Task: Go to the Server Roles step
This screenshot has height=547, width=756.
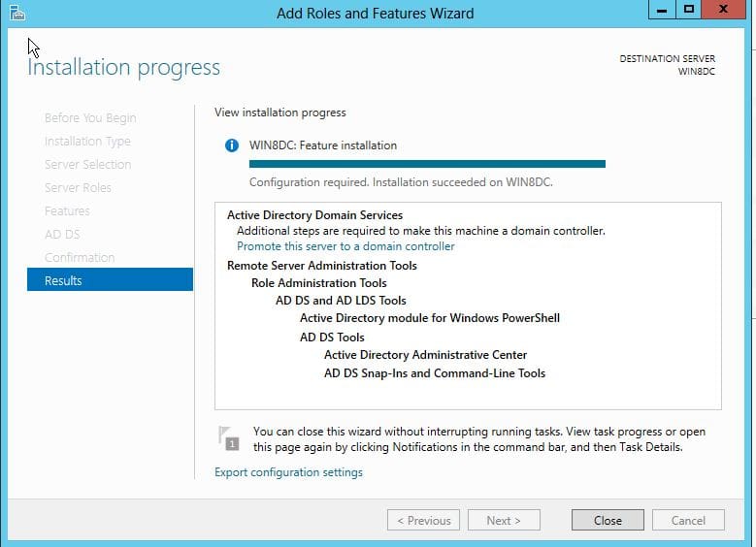Action: (78, 187)
